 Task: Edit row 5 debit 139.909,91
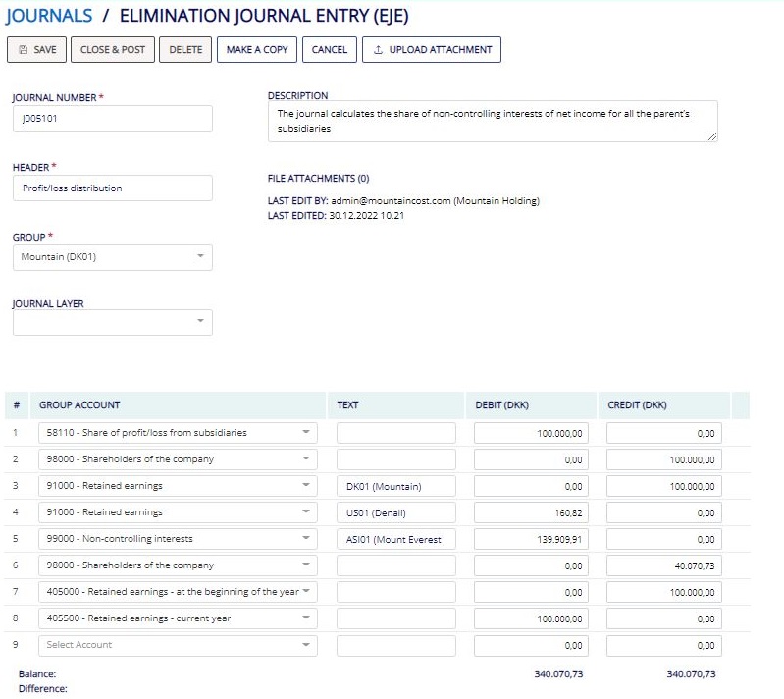pos(531,539)
